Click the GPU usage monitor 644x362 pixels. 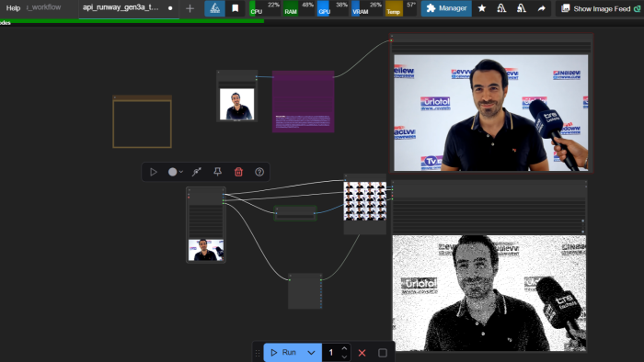(x=333, y=8)
